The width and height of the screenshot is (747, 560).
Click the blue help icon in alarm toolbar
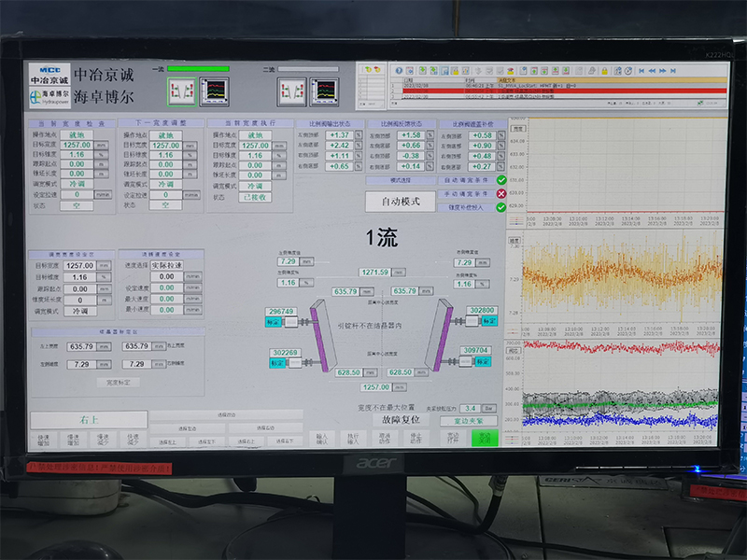pyautogui.click(x=399, y=71)
